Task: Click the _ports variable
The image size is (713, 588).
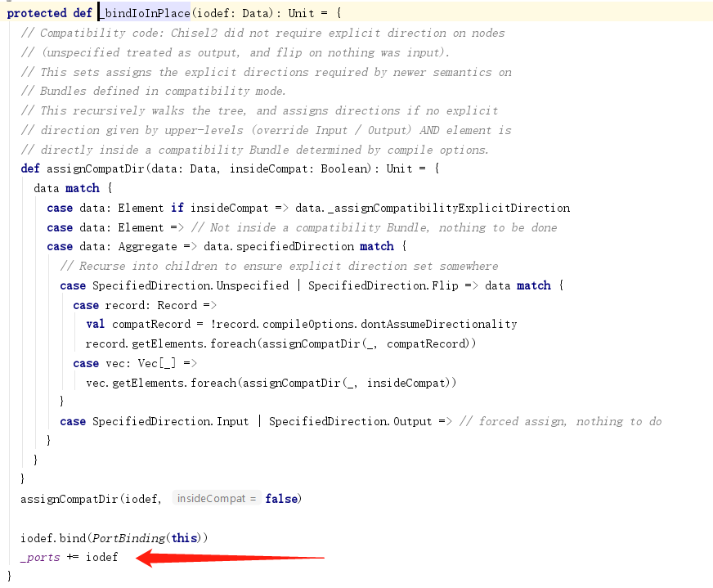Action: (x=40, y=558)
